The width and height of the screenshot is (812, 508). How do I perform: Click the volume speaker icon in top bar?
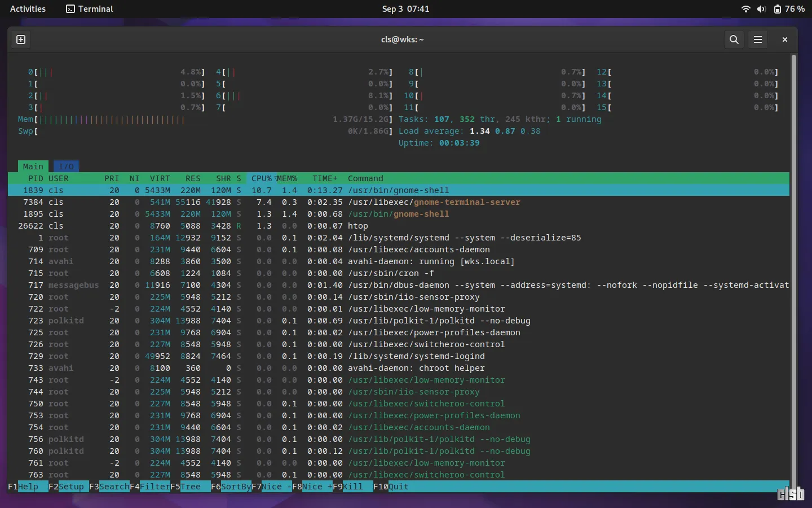pos(761,9)
